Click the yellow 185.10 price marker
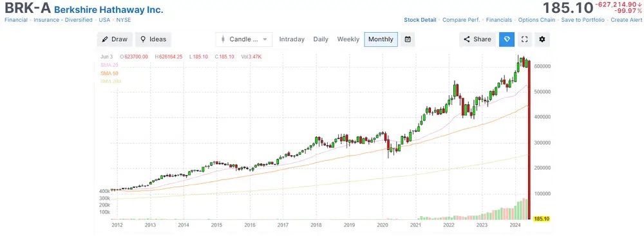Image resolution: width=644 pixels, height=236 pixels. point(542,219)
